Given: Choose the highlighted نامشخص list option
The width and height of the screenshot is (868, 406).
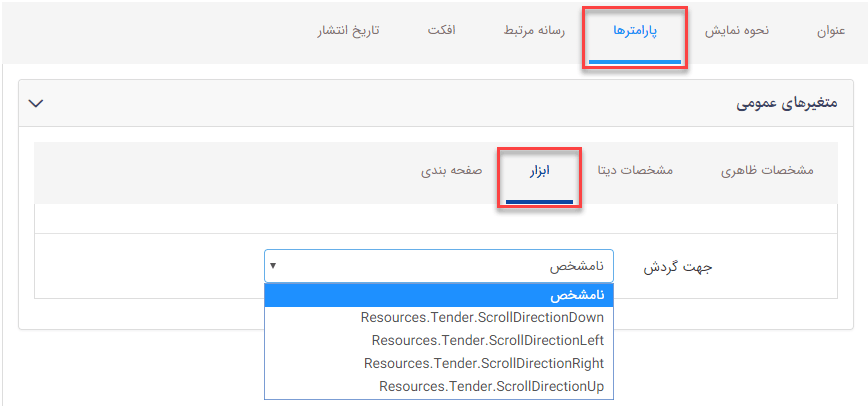Looking at the screenshot, I should click(x=576, y=295).
